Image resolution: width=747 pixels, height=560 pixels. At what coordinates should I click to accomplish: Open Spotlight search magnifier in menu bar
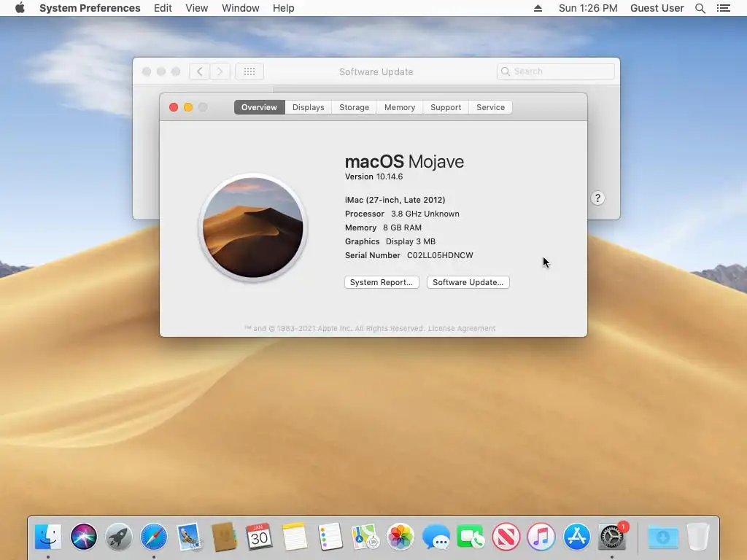click(700, 8)
